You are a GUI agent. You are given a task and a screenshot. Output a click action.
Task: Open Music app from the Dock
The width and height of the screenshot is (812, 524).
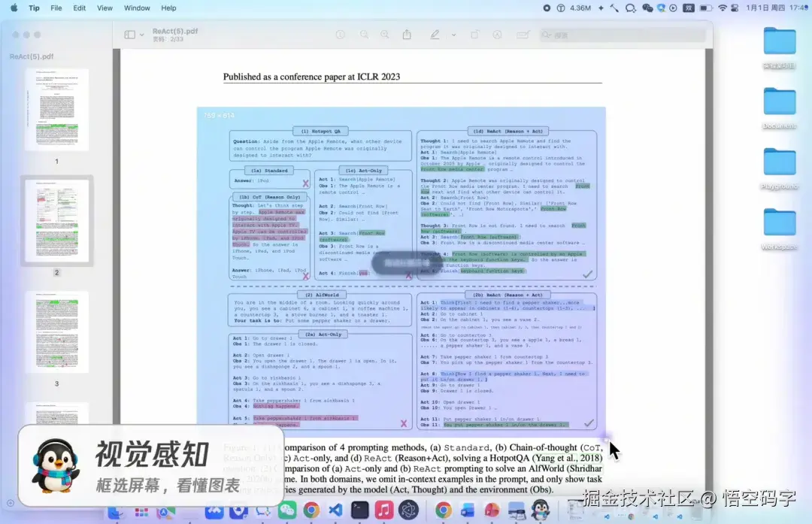[383, 510]
